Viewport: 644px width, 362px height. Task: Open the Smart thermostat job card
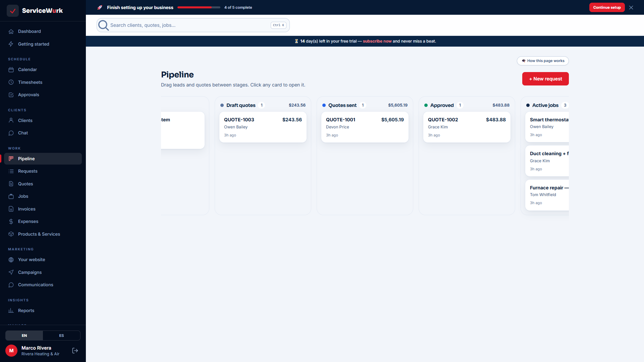pyautogui.click(x=547, y=127)
